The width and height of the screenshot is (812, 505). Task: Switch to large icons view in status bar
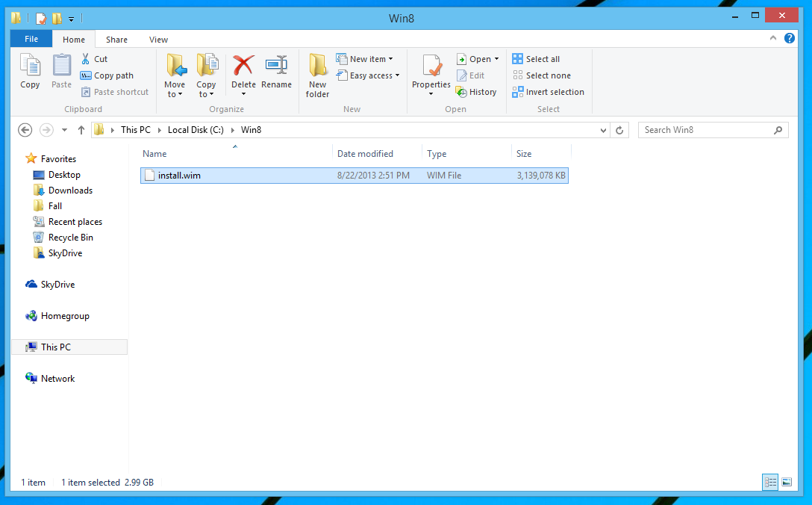tap(786, 483)
